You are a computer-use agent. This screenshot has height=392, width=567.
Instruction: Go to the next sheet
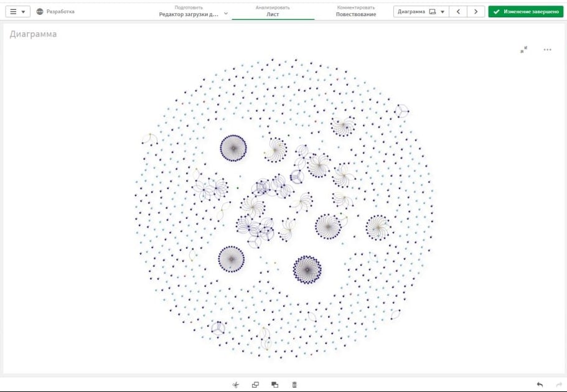click(476, 12)
